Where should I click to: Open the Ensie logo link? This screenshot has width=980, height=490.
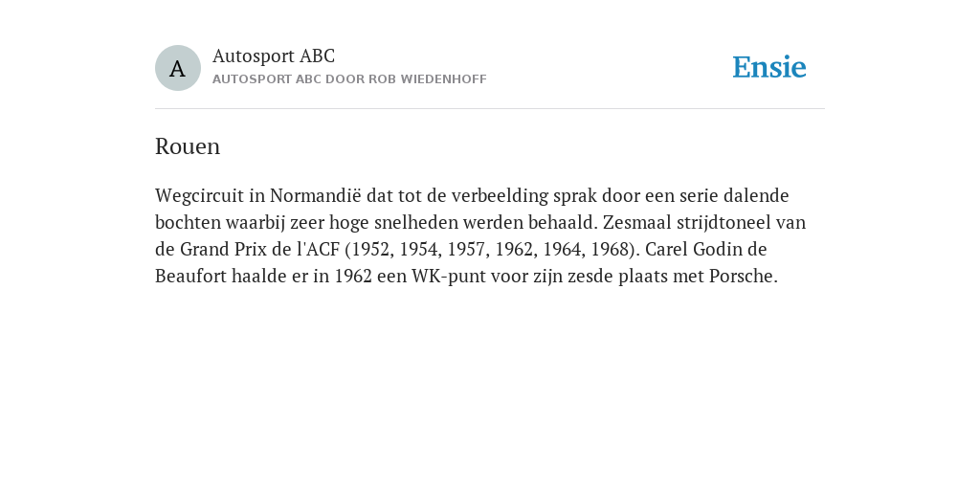(x=769, y=68)
